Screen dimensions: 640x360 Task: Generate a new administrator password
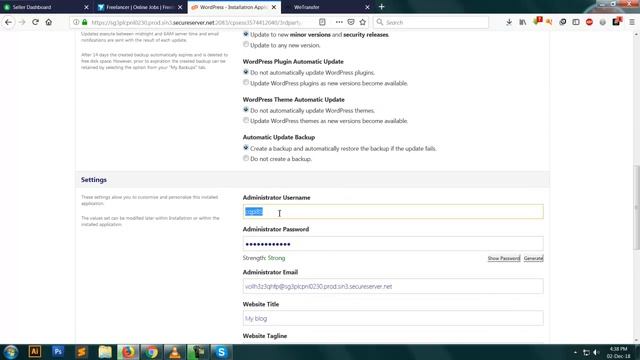533,258
